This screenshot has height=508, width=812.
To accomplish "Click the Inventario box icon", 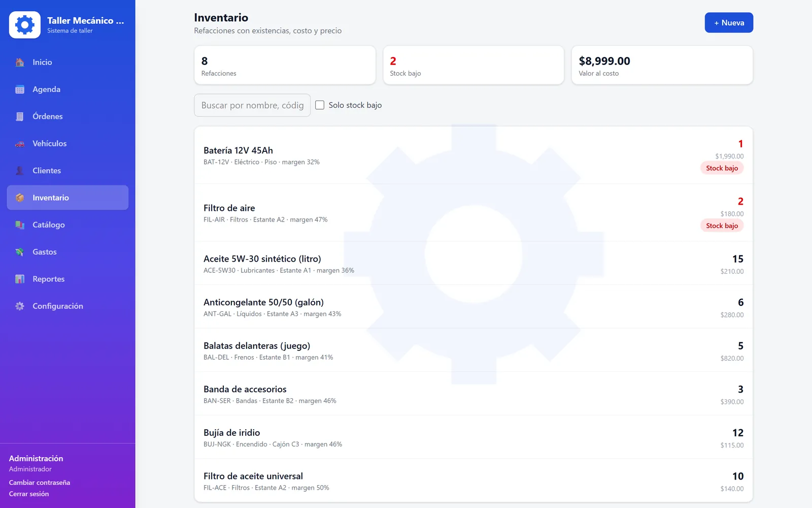I will (x=20, y=198).
